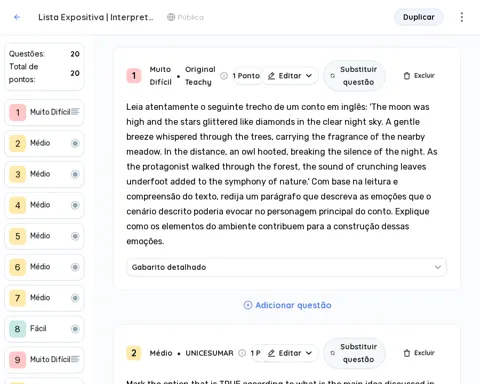
Task: Expand the Gabarito detalhado panel
Action: click(287, 267)
